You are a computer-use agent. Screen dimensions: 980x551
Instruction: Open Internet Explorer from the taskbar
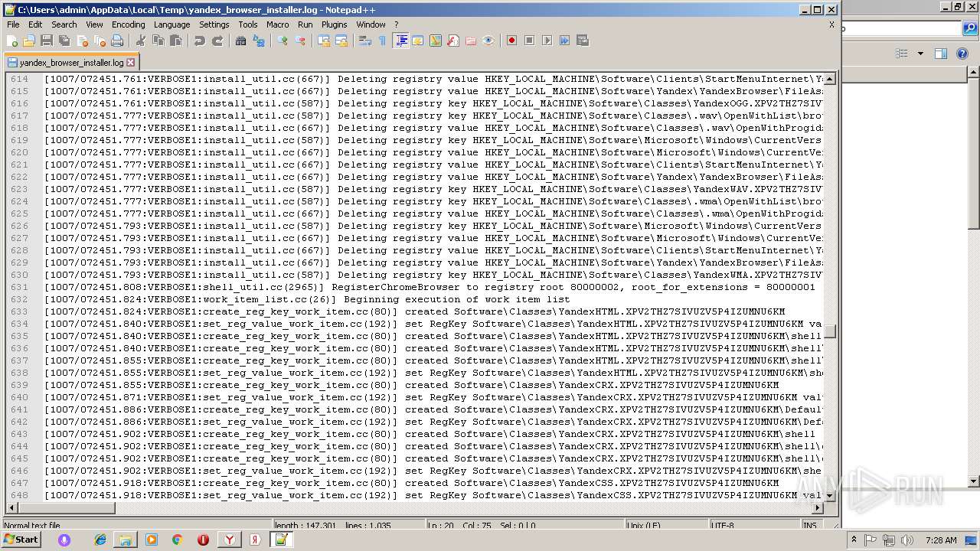point(100,540)
